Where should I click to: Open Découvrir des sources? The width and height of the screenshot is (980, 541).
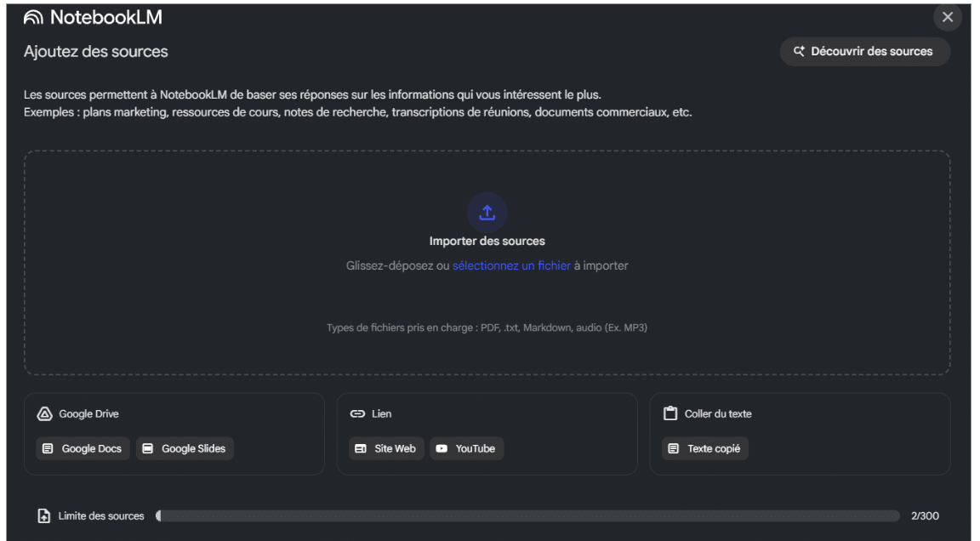click(x=864, y=51)
